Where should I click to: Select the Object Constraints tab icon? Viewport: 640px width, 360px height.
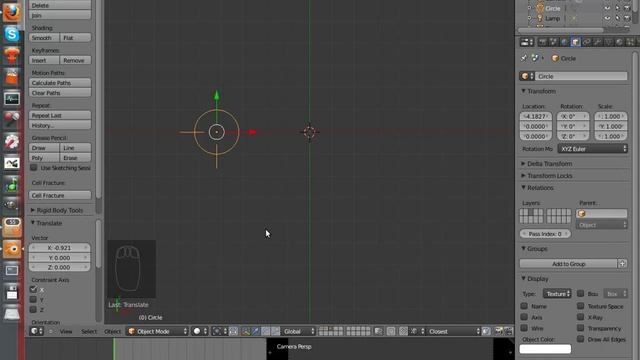pyautogui.click(x=587, y=42)
